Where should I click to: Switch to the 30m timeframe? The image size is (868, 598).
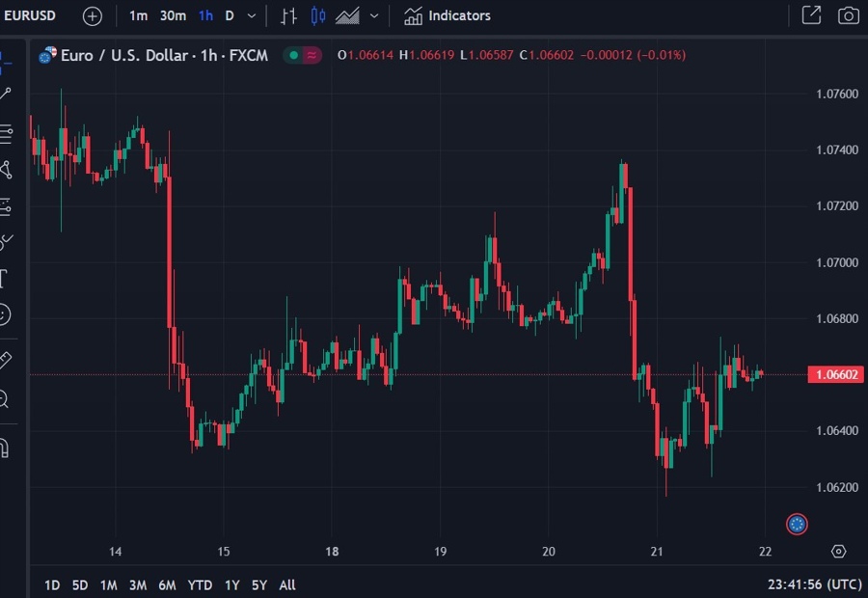tap(173, 15)
